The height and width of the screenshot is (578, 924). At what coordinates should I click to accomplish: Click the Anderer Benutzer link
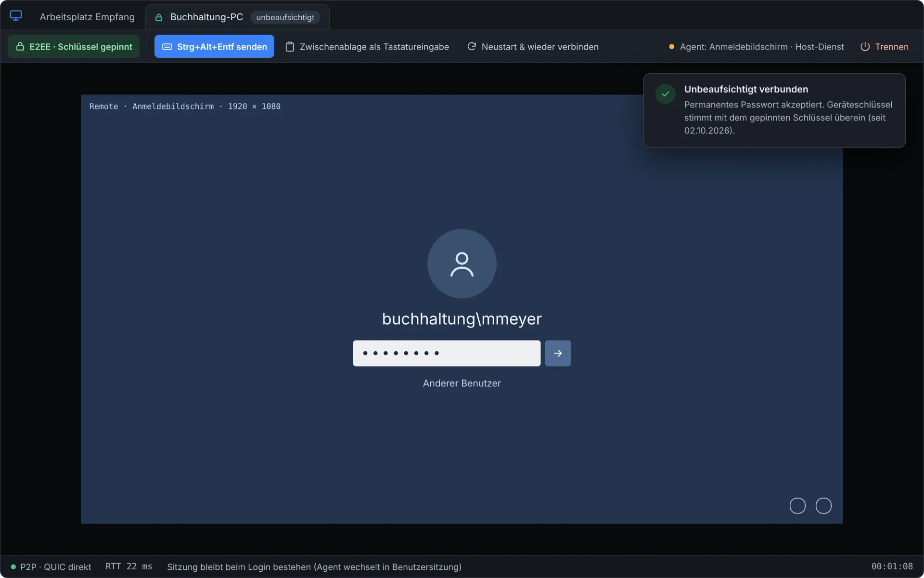[x=462, y=383]
